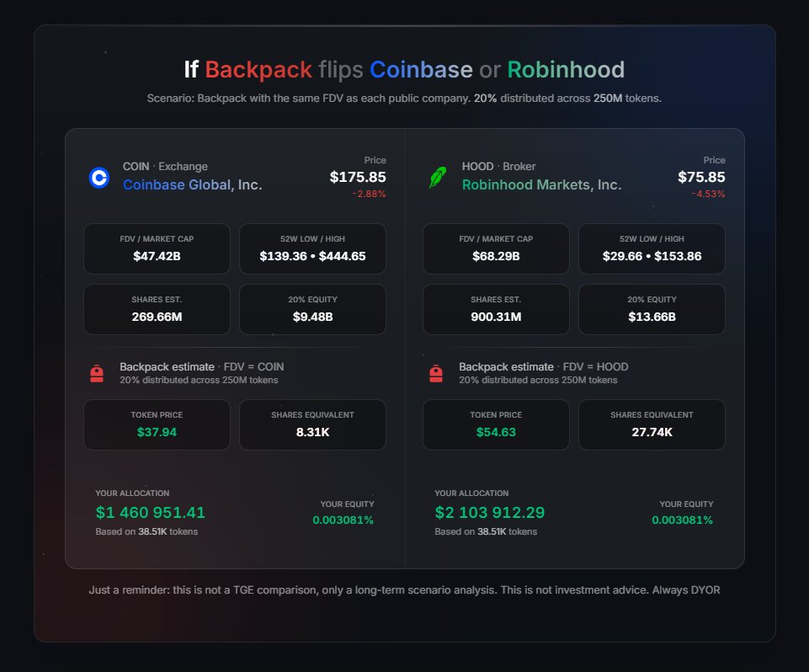Click the Token Price $54.63 card
The image size is (809, 672).
point(496,424)
